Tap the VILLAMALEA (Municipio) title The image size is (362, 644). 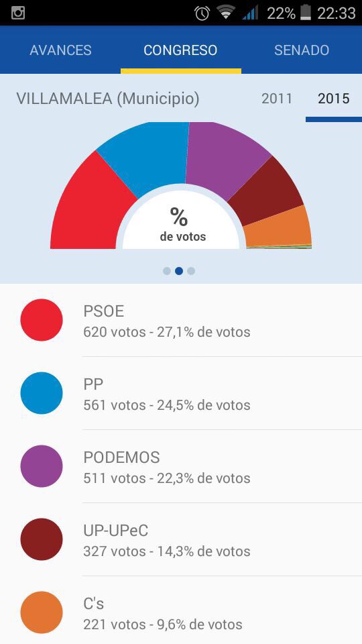(x=107, y=99)
